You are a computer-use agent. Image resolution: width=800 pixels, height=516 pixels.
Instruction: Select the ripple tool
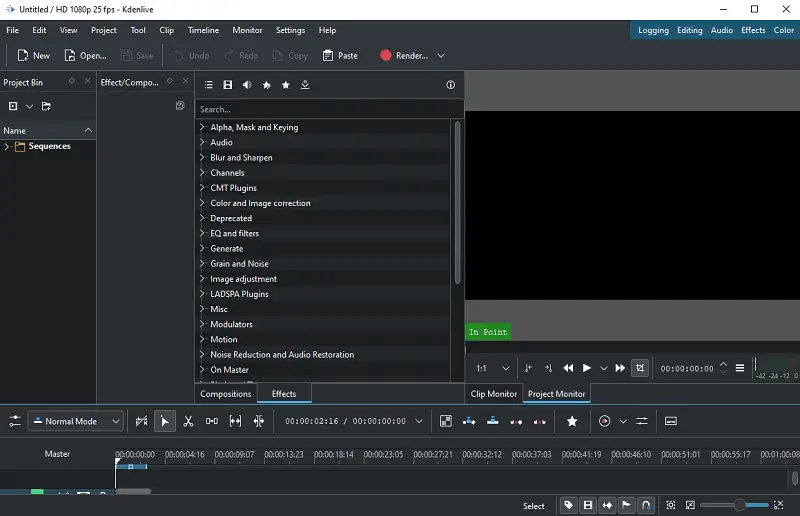[x=259, y=421]
